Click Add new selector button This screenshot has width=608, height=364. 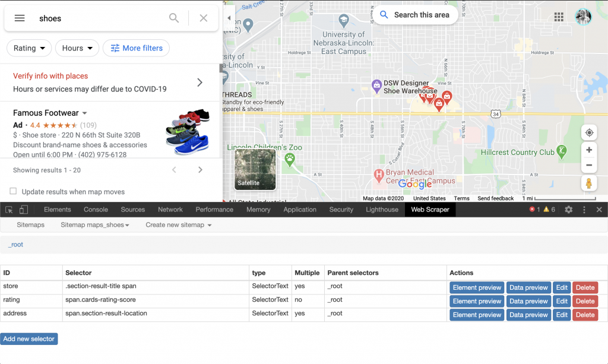point(29,339)
